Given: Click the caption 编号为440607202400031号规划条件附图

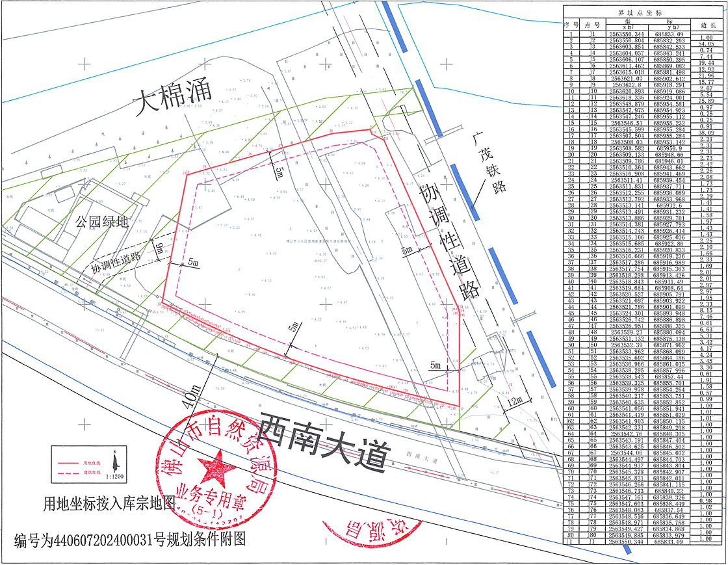Looking at the screenshot, I should coord(130,540).
